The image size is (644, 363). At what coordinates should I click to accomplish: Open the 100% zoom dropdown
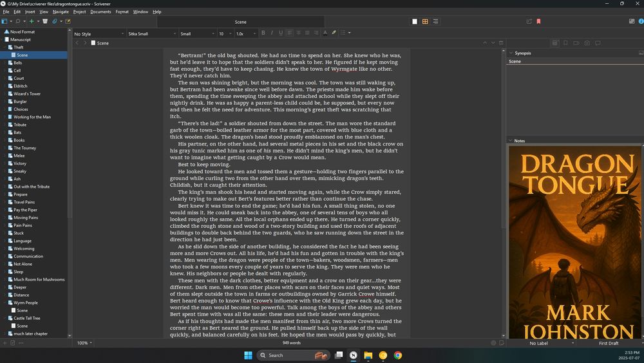click(84, 343)
